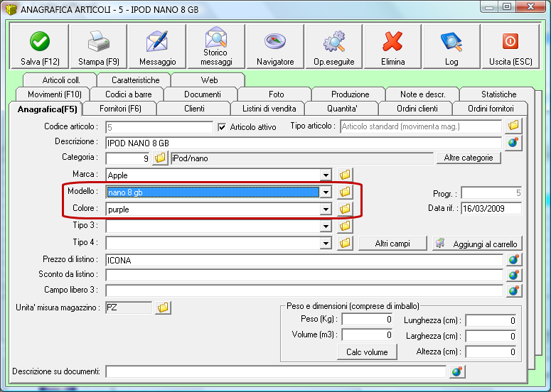Open folder icon beside Modello dropdown
Image resolution: width=551 pixels, height=392 pixels.
pyautogui.click(x=345, y=192)
